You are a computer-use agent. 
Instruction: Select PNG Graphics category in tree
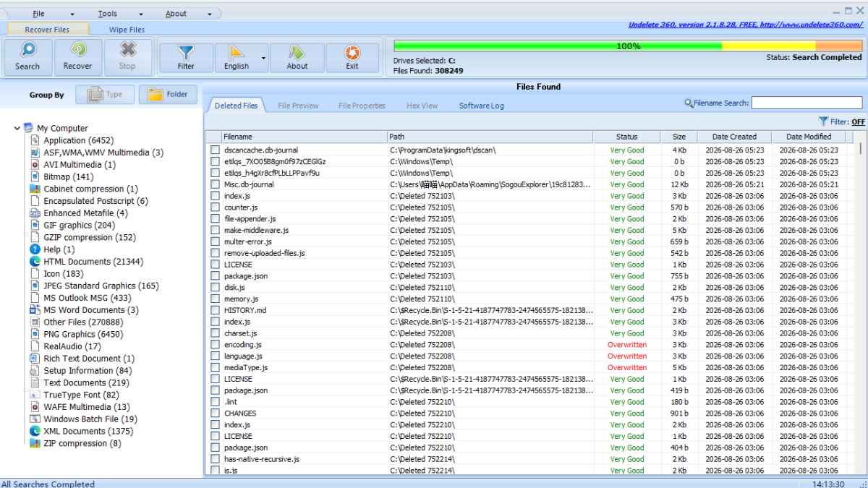pos(83,335)
